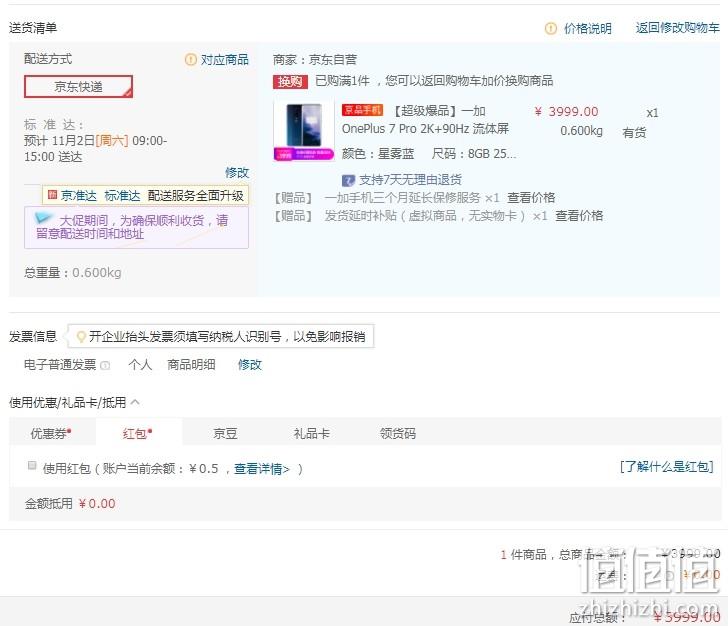Click the 7-day return shield icon
The width and height of the screenshot is (728, 626).
click(348, 180)
